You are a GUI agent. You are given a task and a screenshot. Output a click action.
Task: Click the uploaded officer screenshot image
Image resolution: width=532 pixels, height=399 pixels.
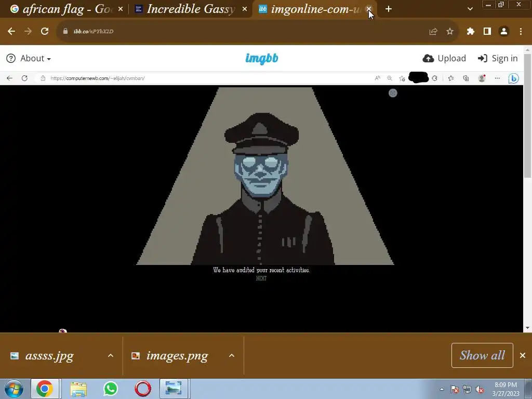tap(262, 202)
